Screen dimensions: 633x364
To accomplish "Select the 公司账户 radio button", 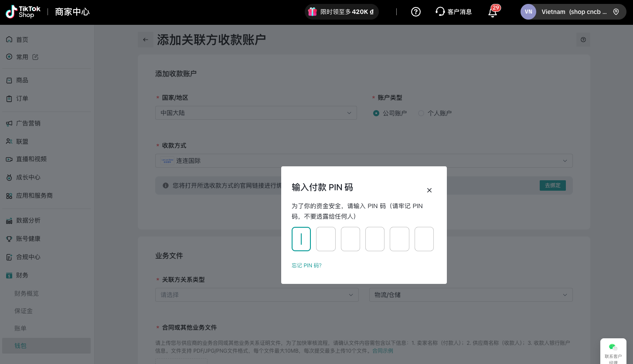I will (376, 113).
